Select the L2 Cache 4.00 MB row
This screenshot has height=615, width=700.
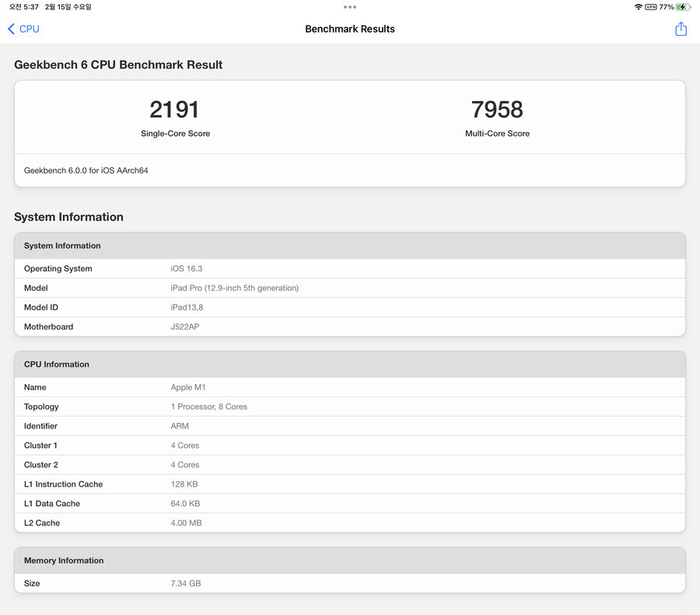click(349, 523)
